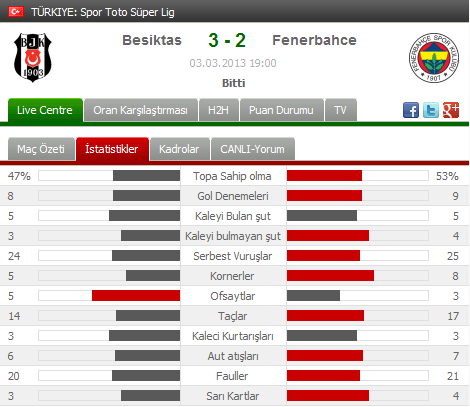470x407 pixels.
Task: Select the Puan Durumu tab
Action: [x=282, y=110]
